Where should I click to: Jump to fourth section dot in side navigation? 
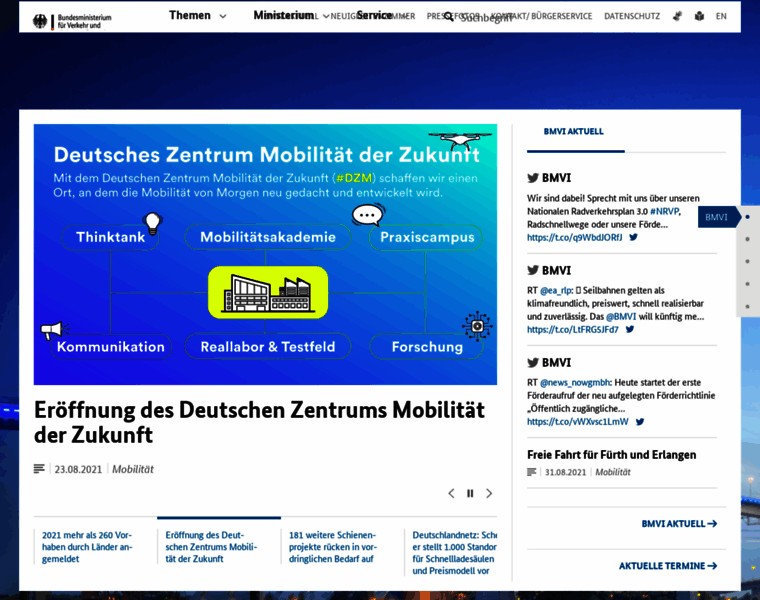(x=747, y=284)
